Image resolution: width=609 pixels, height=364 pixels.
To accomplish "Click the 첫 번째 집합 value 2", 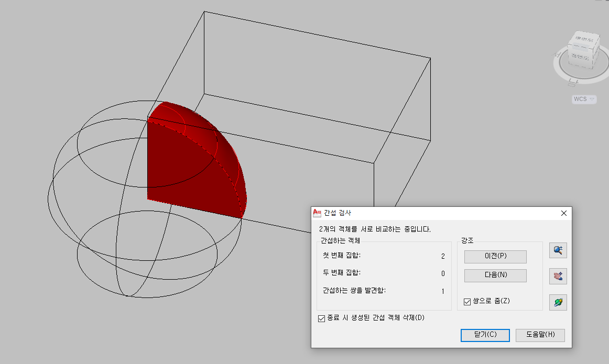I will (x=443, y=256).
